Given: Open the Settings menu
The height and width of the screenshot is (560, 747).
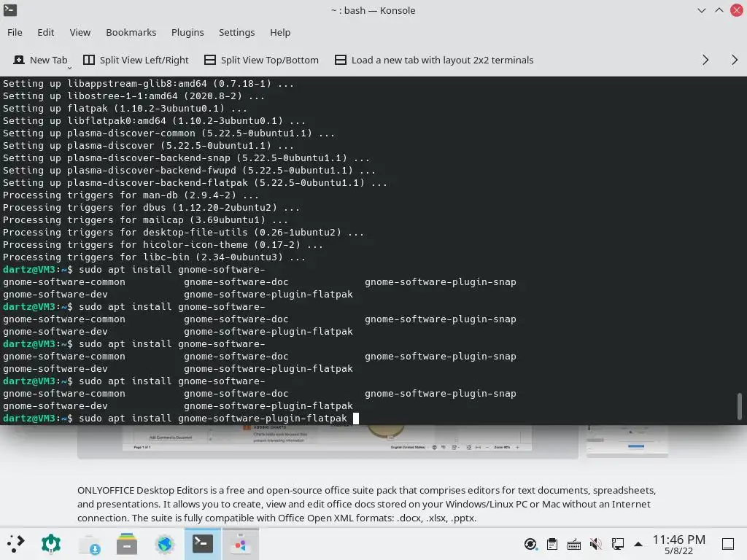Looking at the screenshot, I should point(237,32).
